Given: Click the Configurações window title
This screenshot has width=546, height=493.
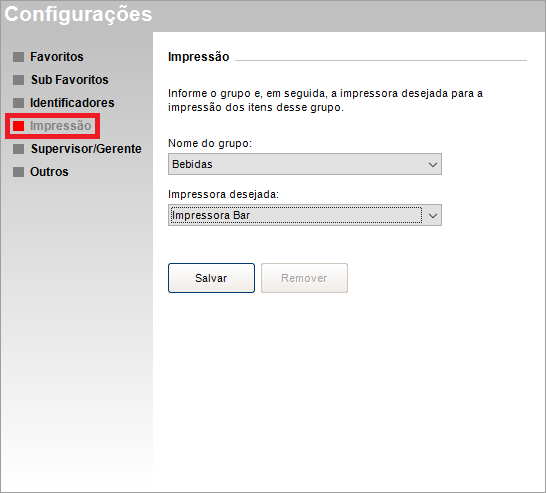Looking at the screenshot, I should click(x=78, y=15).
